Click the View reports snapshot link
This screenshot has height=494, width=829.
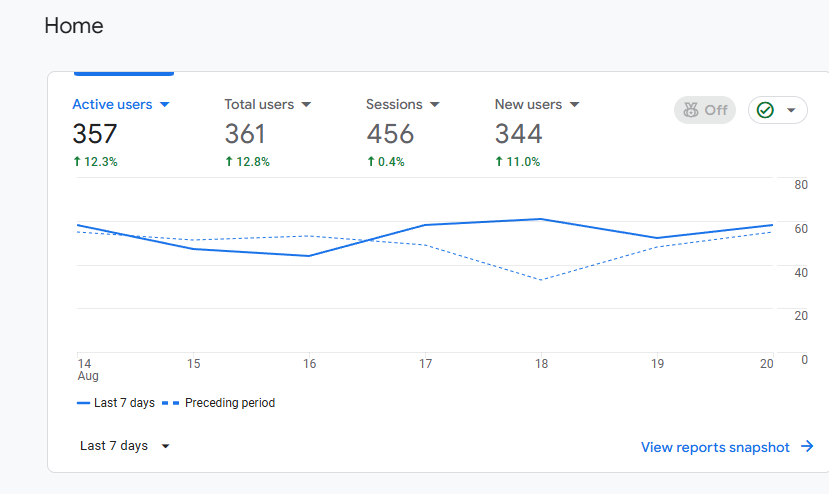point(715,447)
